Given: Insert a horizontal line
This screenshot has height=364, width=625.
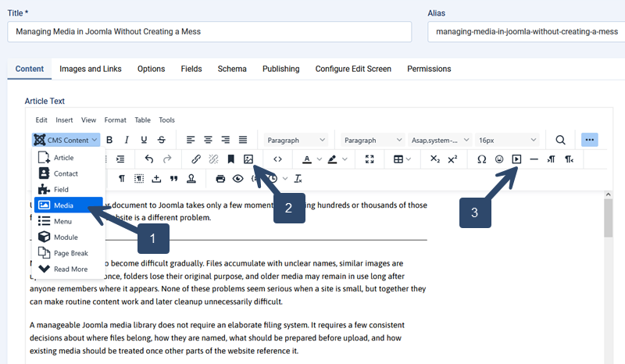Looking at the screenshot, I should [534, 159].
